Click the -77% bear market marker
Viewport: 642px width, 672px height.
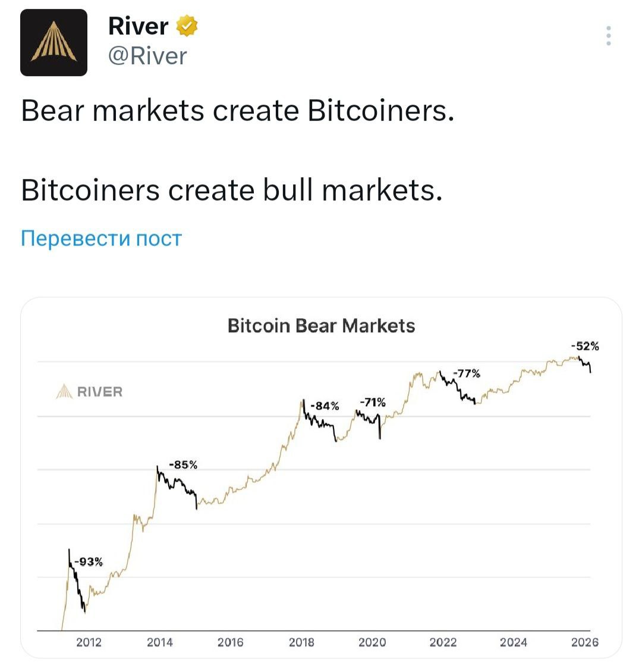[467, 373]
